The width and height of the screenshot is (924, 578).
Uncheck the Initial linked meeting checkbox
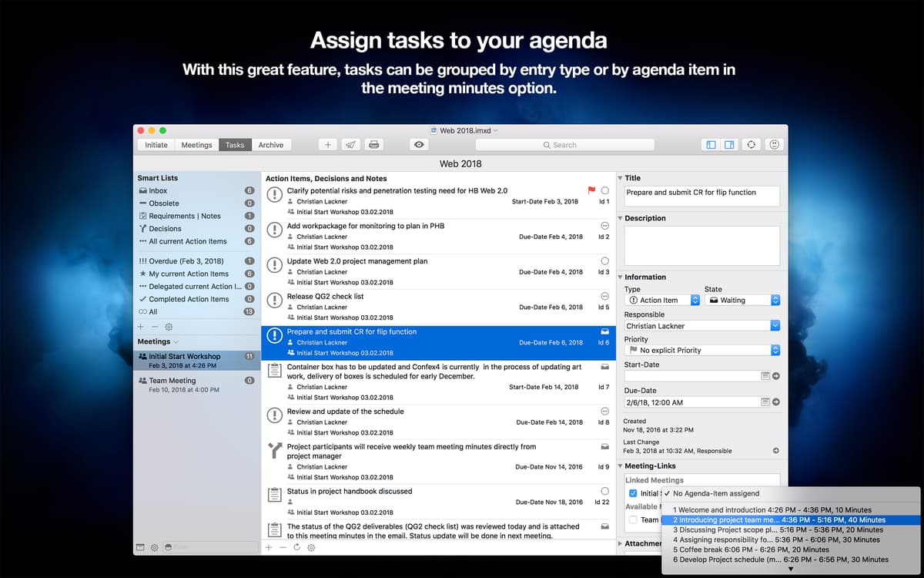point(632,493)
